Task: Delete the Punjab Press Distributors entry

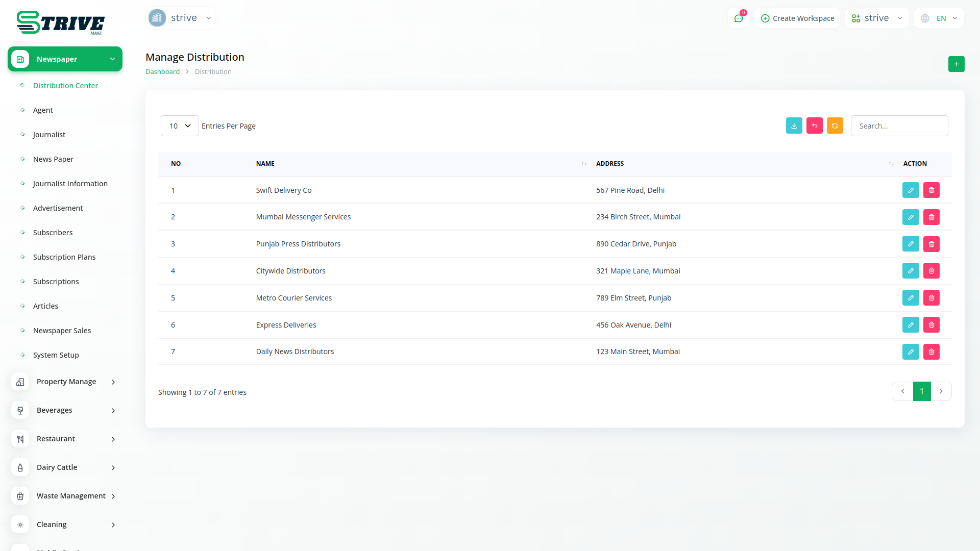Action: [931, 244]
